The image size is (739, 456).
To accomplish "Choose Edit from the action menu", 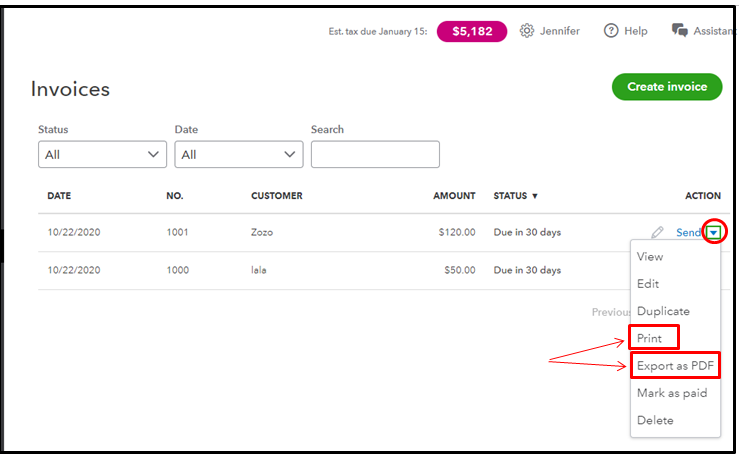I will 648,284.
